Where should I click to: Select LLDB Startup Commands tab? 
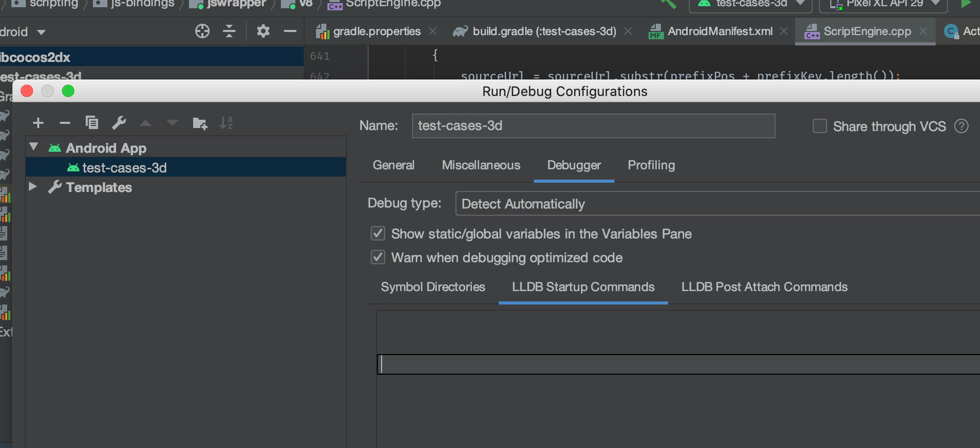point(583,287)
